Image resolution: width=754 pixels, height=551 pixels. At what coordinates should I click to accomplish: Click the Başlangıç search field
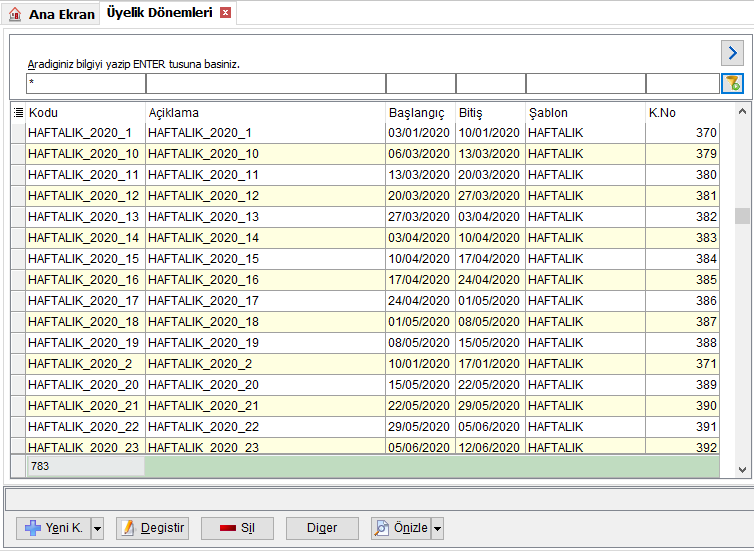coord(421,84)
